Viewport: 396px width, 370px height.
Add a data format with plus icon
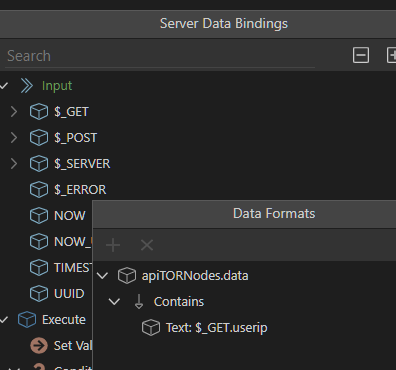[113, 245]
